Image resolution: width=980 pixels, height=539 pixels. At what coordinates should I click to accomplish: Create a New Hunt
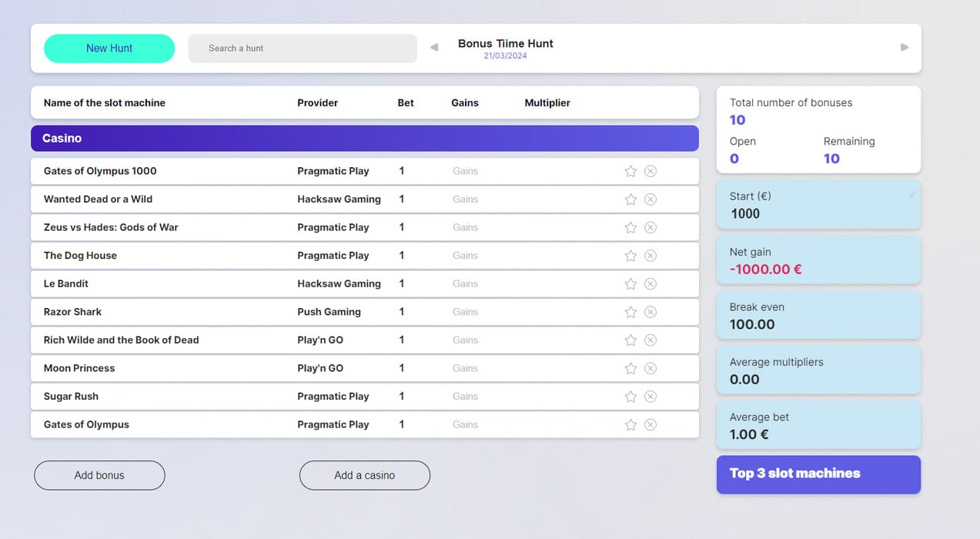pyautogui.click(x=109, y=48)
